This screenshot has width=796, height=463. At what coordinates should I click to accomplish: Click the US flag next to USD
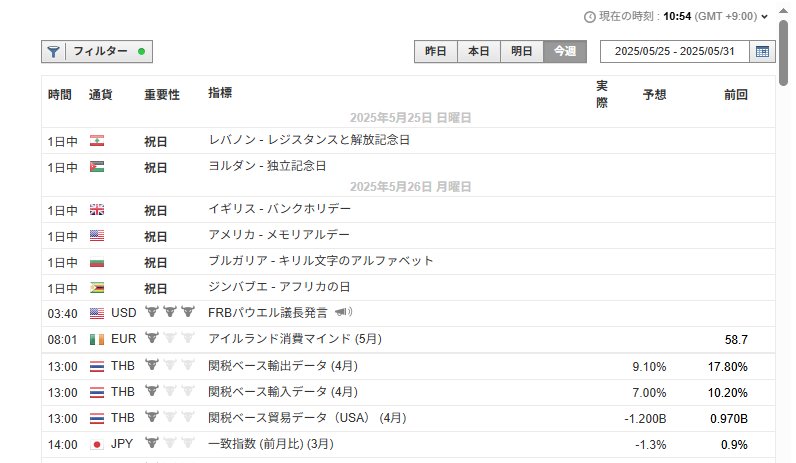click(97, 313)
